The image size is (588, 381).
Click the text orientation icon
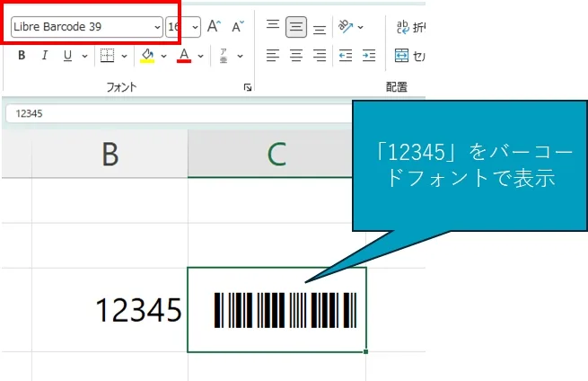click(346, 26)
